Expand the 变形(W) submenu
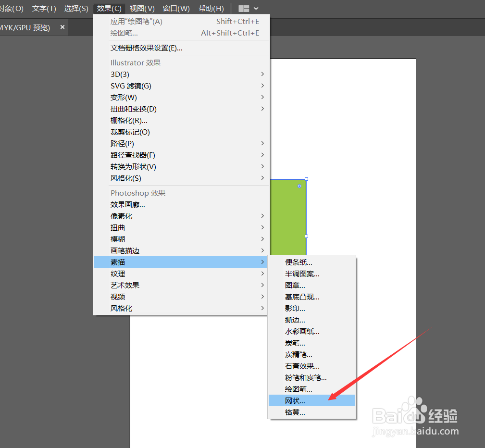 [x=182, y=98]
